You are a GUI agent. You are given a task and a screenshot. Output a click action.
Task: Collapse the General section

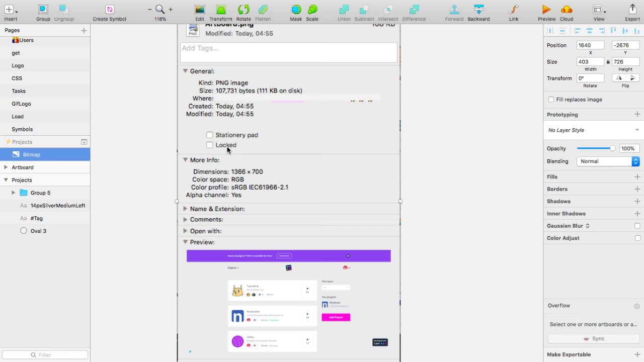[x=185, y=71]
